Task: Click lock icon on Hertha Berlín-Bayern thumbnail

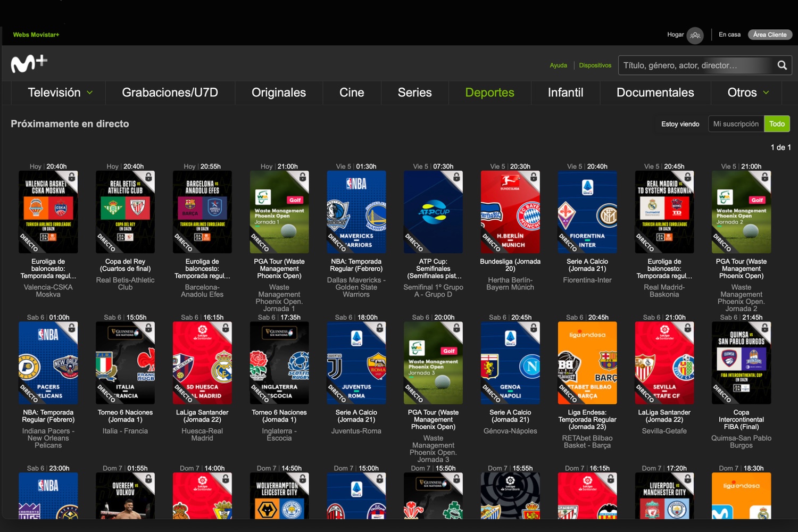Action: [534, 177]
